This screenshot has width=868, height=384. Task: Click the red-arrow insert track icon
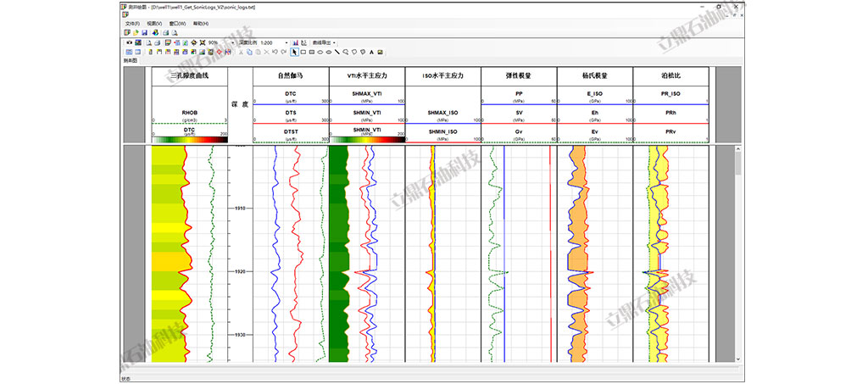[176, 42]
